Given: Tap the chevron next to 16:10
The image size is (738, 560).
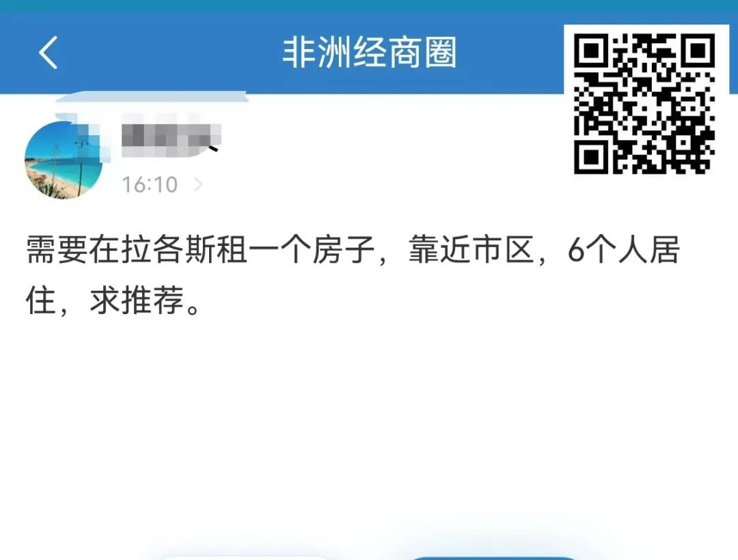Looking at the screenshot, I should (198, 184).
